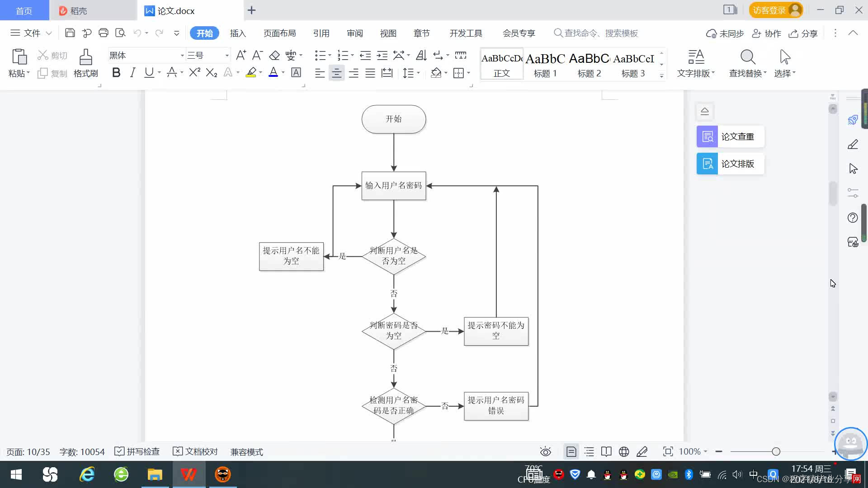This screenshot has height=488, width=868.
Task: Open the font name dropdown (黑体)
Action: click(182, 56)
